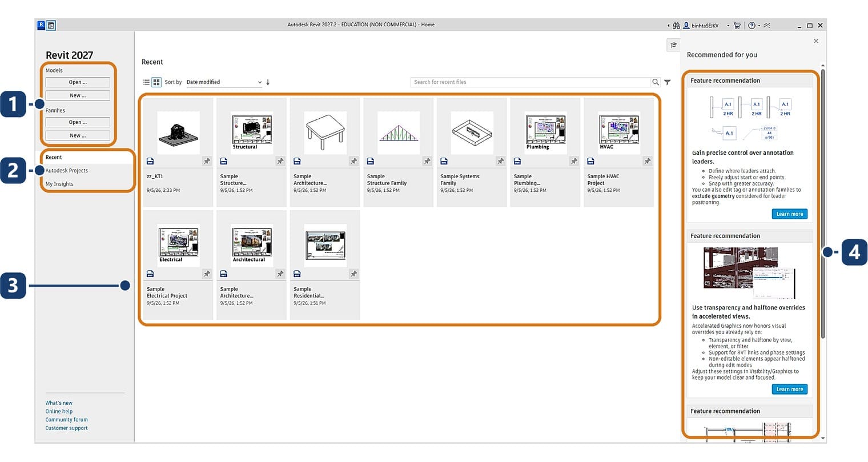Click storage icon on Sample Structure Family card
The width and height of the screenshot is (868, 462).
[371, 162]
